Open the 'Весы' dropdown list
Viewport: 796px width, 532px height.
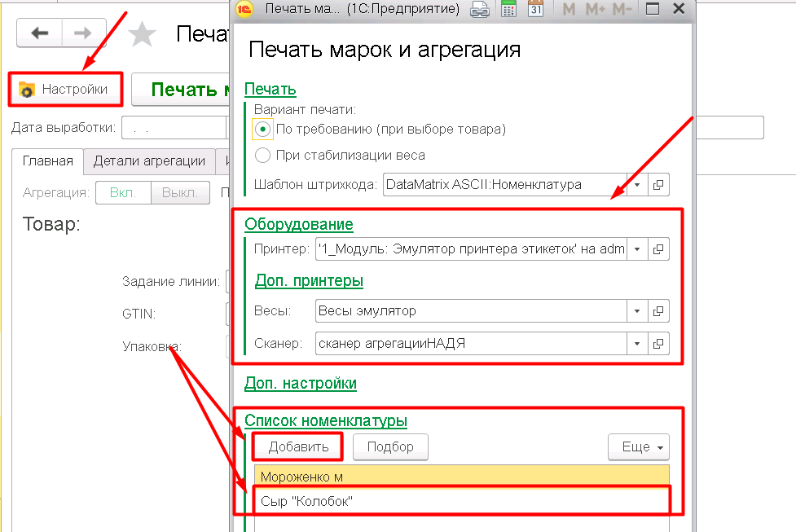637,310
